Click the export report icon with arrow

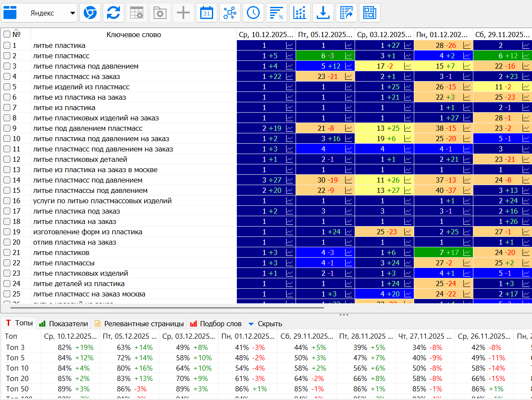click(346, 13)
